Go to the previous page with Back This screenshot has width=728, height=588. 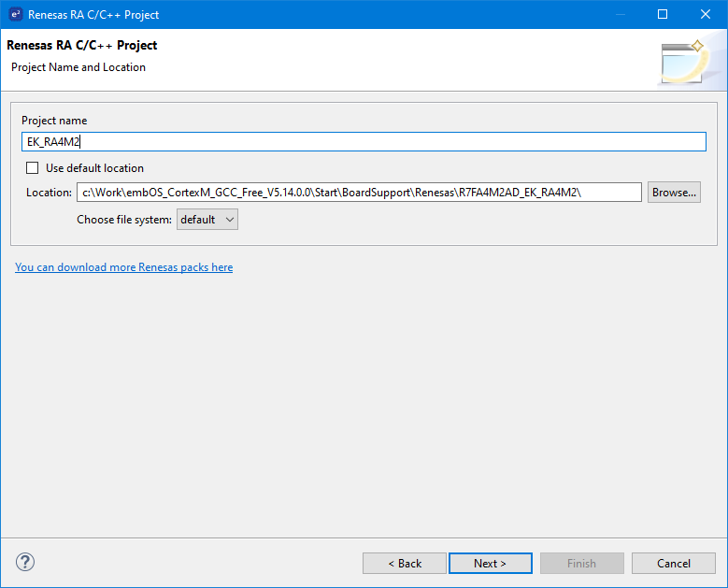[405, 564]
